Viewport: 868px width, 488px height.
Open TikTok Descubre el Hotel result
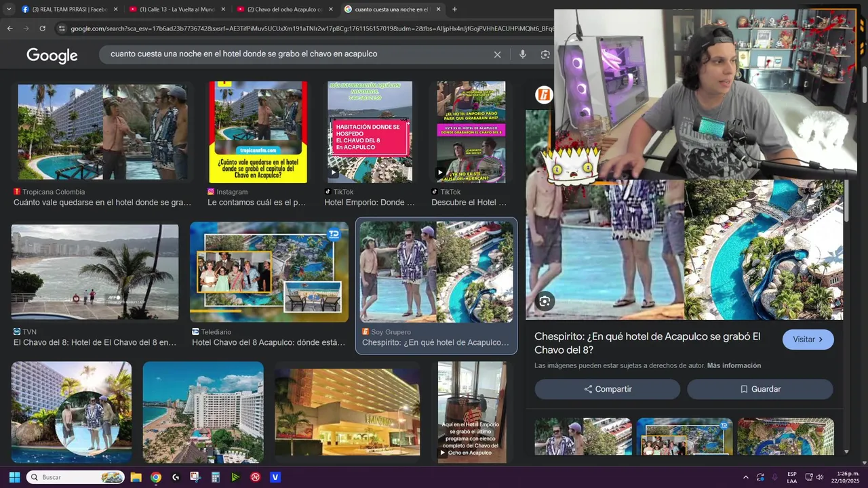(x=471, y=132)
